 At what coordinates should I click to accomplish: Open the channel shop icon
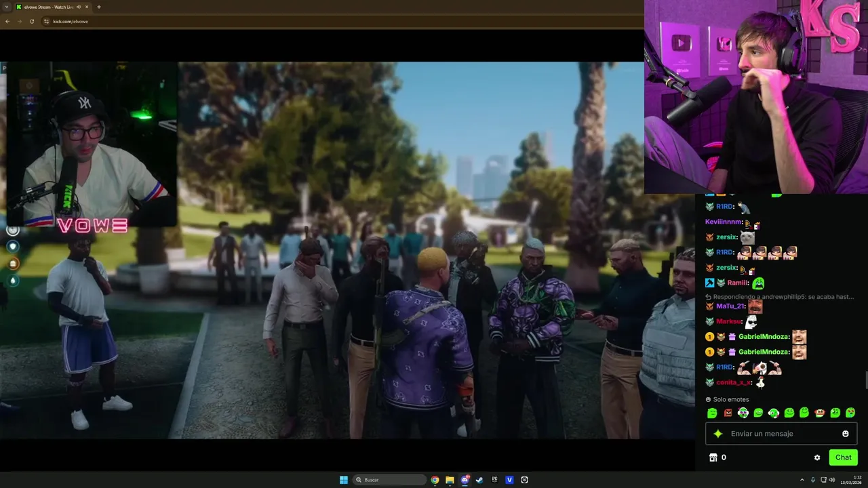coord(713,457)
